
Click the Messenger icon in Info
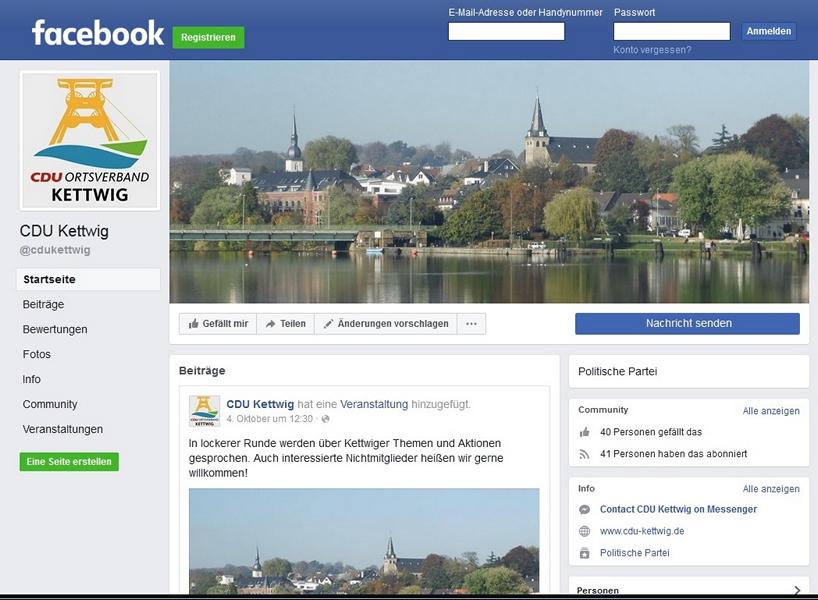(x=585, y=509)
